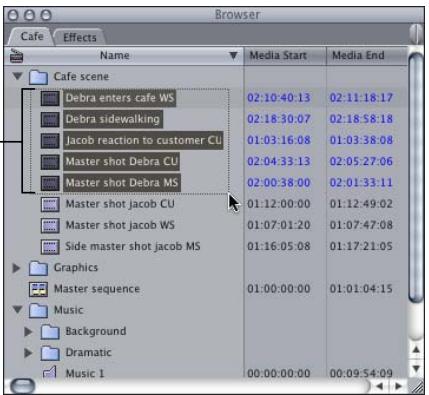Click clip icon for Master shot jacob WS
The image size is (429, 395).
tap(50, 225)
